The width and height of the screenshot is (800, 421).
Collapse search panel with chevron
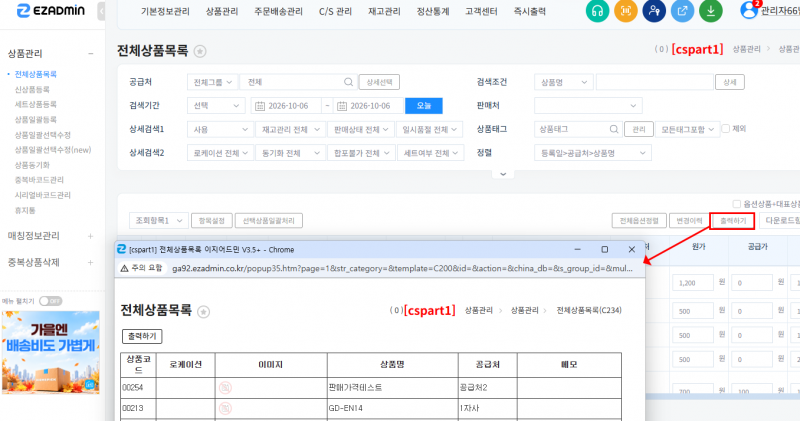point(503,174)
